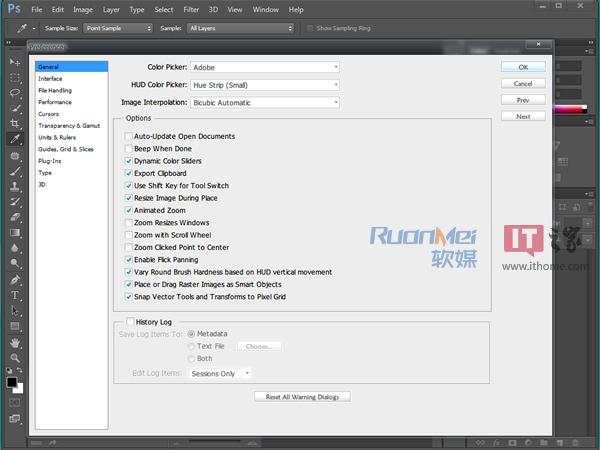Viewport: 600px width, 450px height.
Task: Select the History Brush tool
Action: (15, 202)
